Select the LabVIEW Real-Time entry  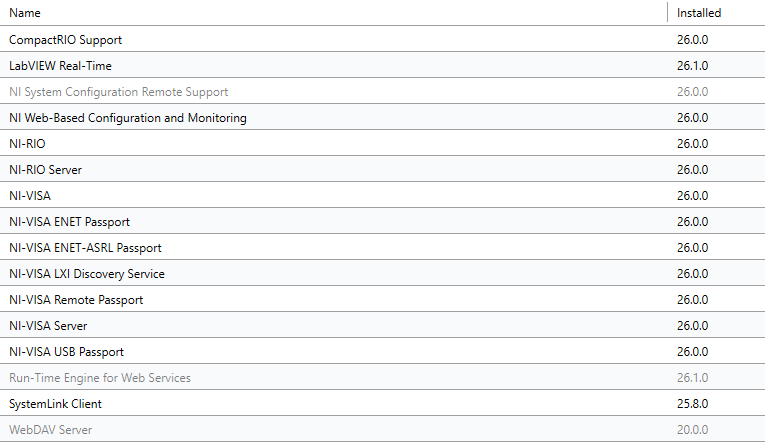pos(60,66)
